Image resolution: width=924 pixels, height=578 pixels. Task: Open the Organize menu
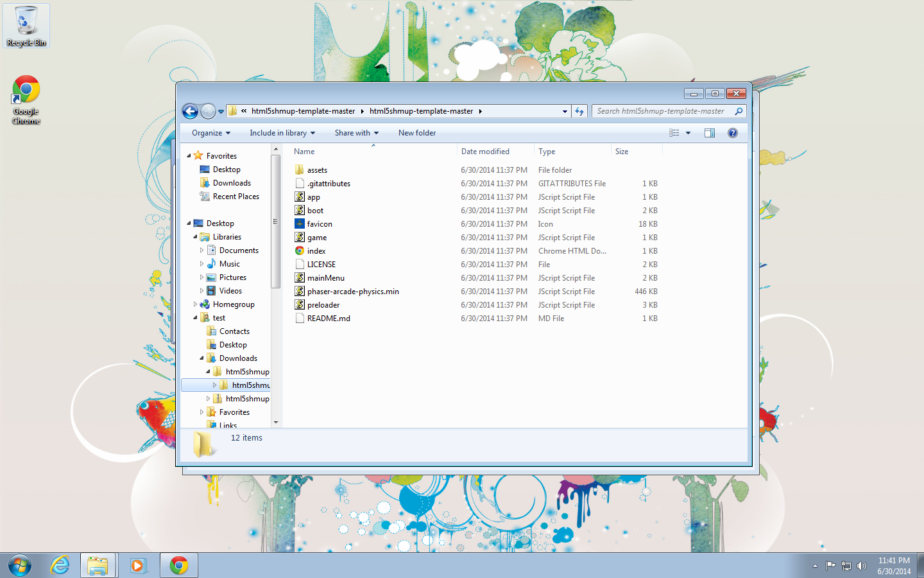point(210,133)
